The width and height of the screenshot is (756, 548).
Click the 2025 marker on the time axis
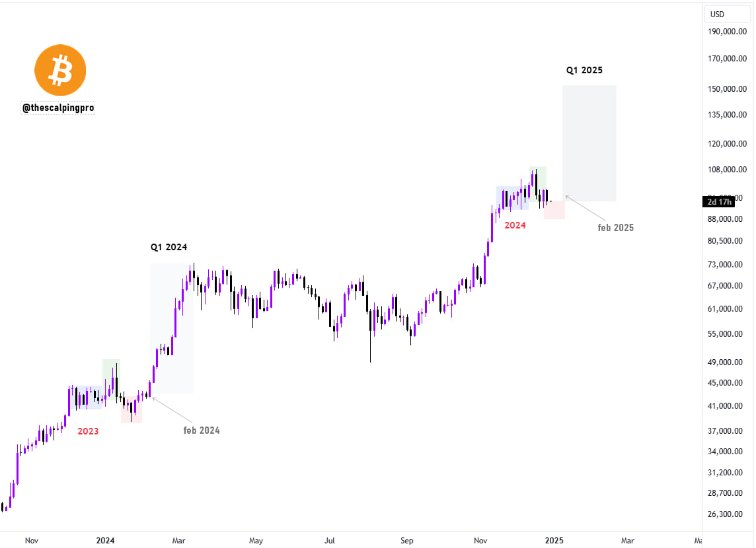[555, 541]
